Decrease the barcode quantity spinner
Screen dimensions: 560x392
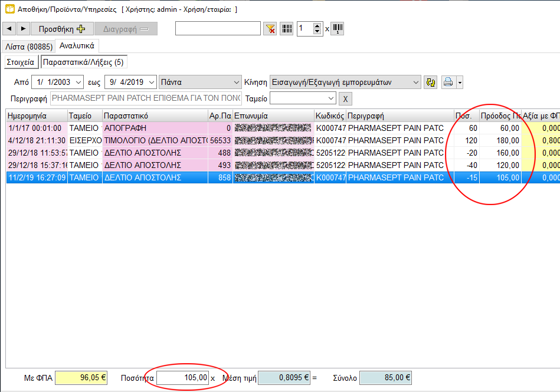coord(317,31)
